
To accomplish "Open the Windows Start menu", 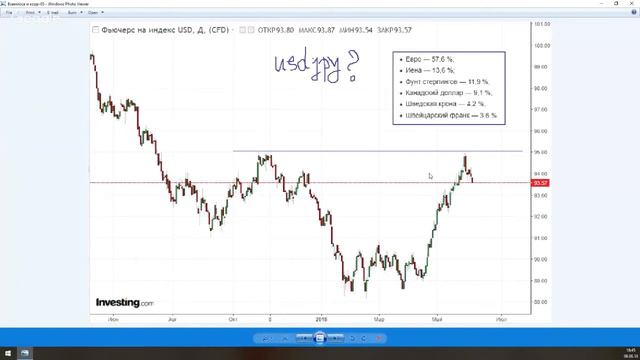I will click(x=8, y=353).
